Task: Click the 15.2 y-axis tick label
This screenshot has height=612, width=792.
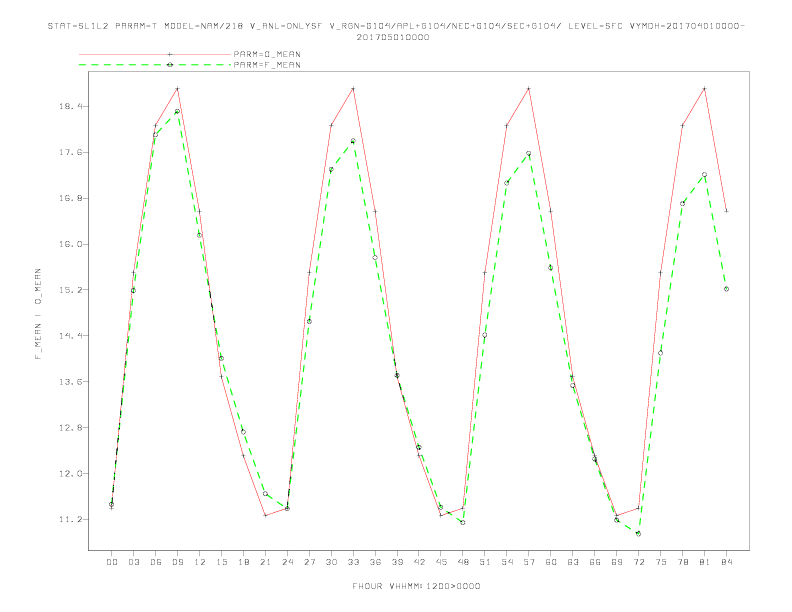Action: [x=69, y=290]
